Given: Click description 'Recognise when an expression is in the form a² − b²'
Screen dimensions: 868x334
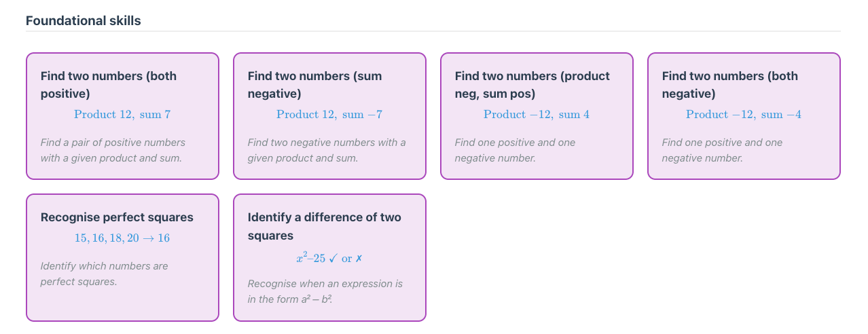Looking at the screenshot, I should pos(325,291).
